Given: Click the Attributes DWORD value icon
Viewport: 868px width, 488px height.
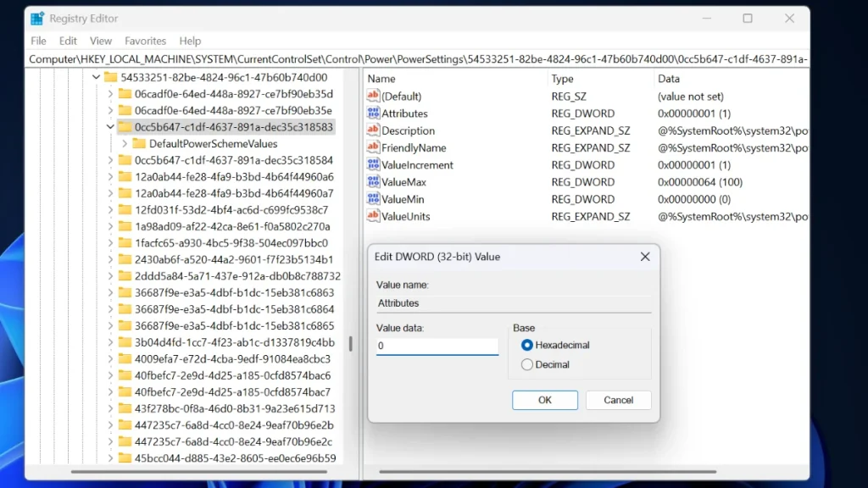Looking at the screenshot, I should [373, 113].
